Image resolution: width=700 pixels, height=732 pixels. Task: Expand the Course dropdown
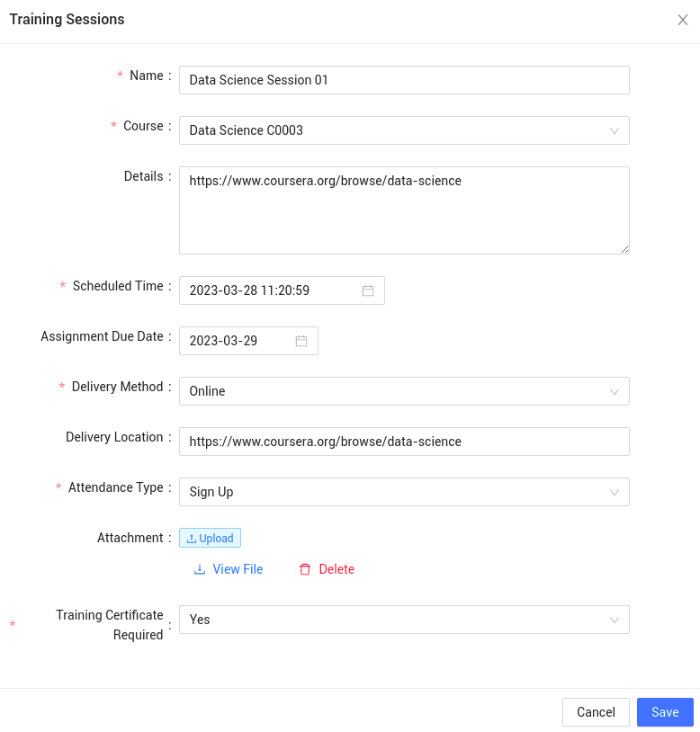(x=404, y=130)
